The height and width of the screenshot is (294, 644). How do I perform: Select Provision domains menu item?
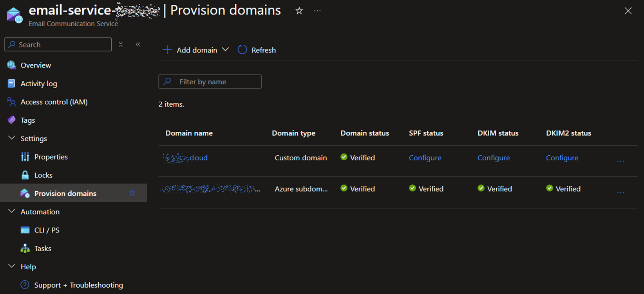click(74, 193)
